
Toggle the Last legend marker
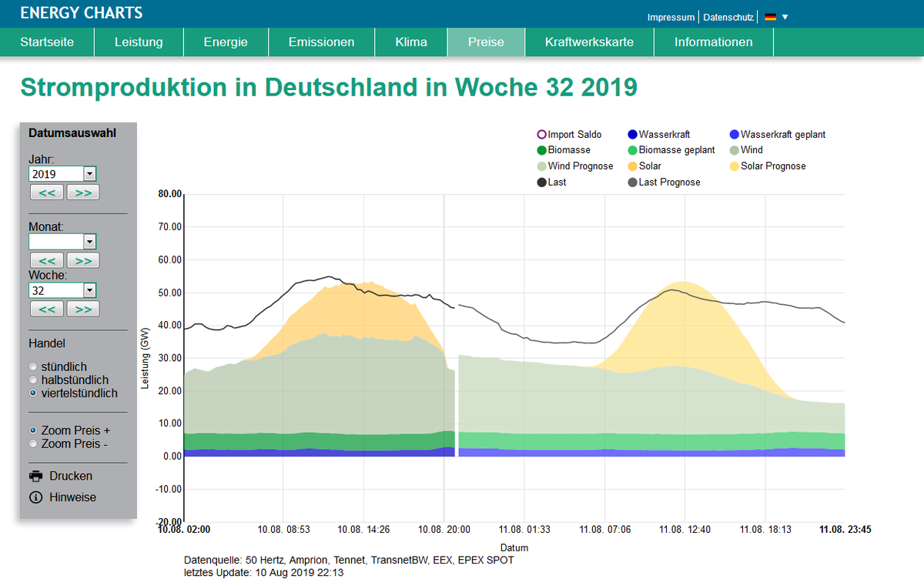tap(541, 182)
